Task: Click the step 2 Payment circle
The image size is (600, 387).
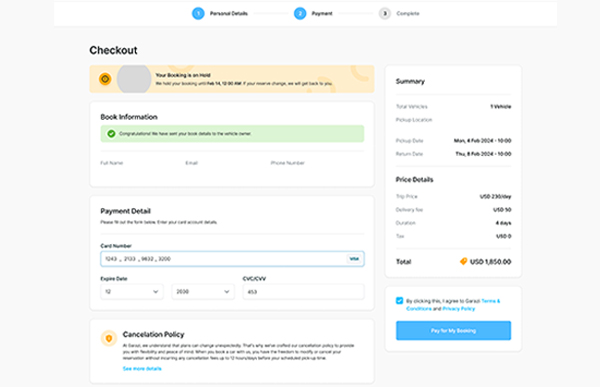Action: pos(300,13)
